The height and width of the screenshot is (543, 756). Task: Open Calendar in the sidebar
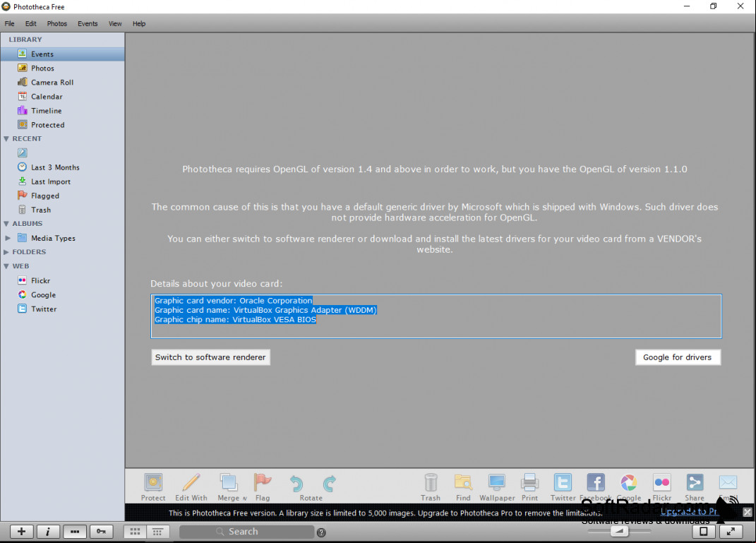63,97
